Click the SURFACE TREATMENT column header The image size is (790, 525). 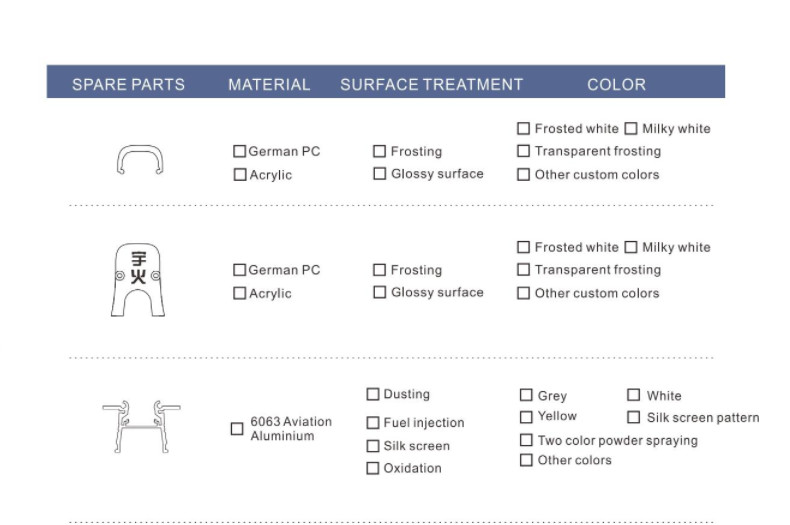[431, 84]
